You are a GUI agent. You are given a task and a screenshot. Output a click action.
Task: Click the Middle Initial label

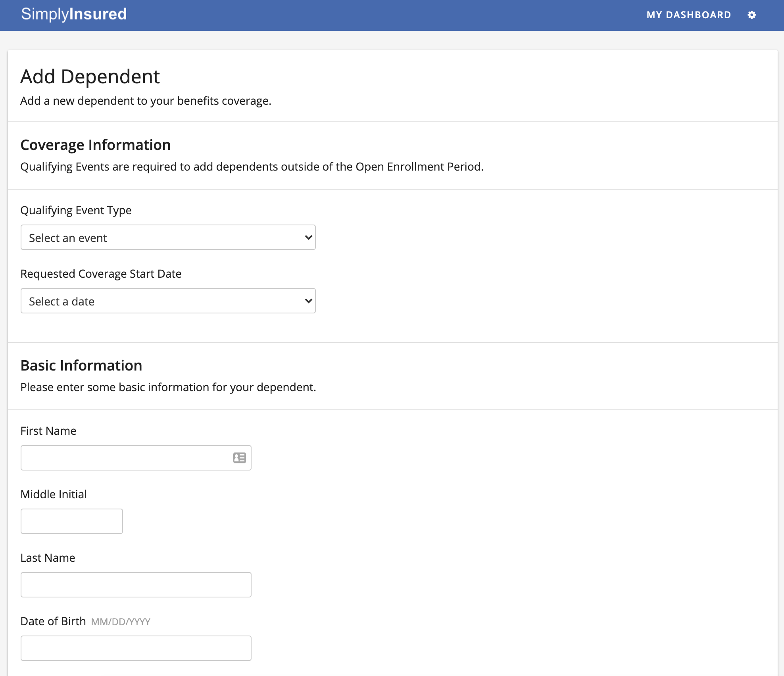[54, 494]
